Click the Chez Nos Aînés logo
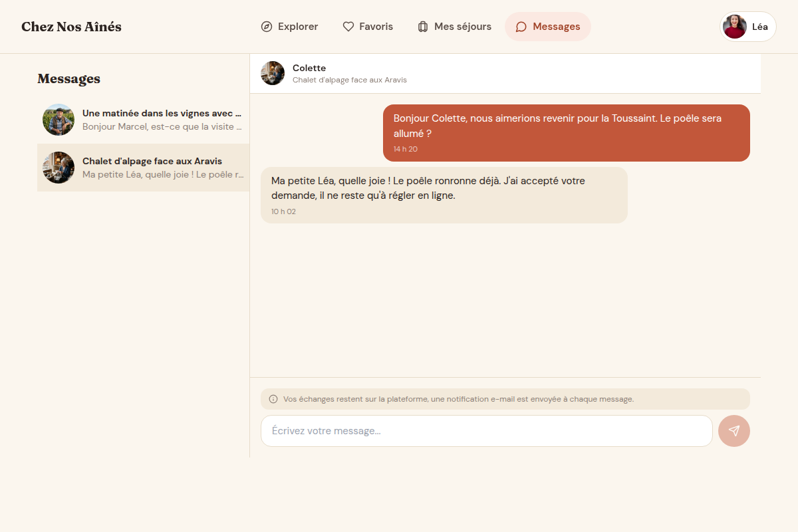This screenshot has width=798, height=532. click(x=71, y=27)
